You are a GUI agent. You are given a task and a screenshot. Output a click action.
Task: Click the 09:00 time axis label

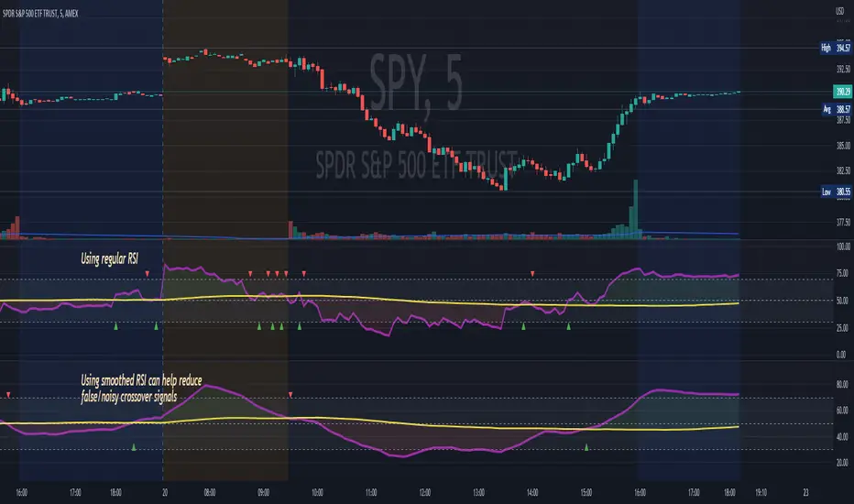click(x=263, y=493)
